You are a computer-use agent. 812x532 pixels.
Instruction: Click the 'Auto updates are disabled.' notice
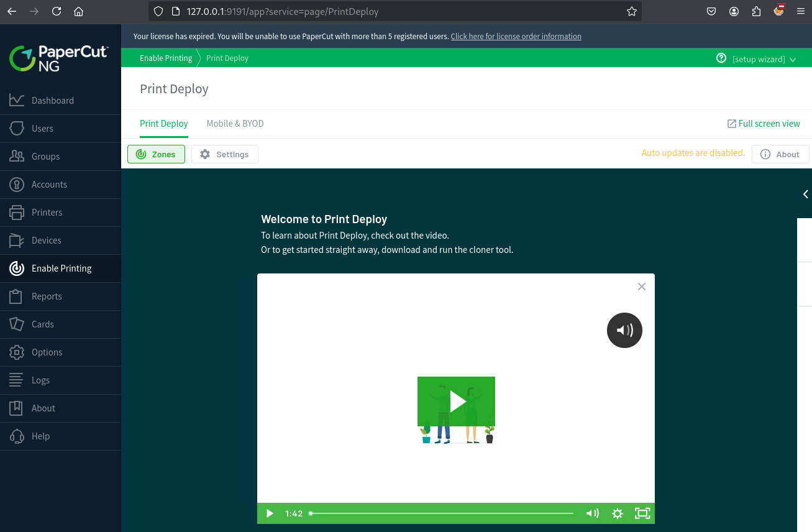pos(693,153)
